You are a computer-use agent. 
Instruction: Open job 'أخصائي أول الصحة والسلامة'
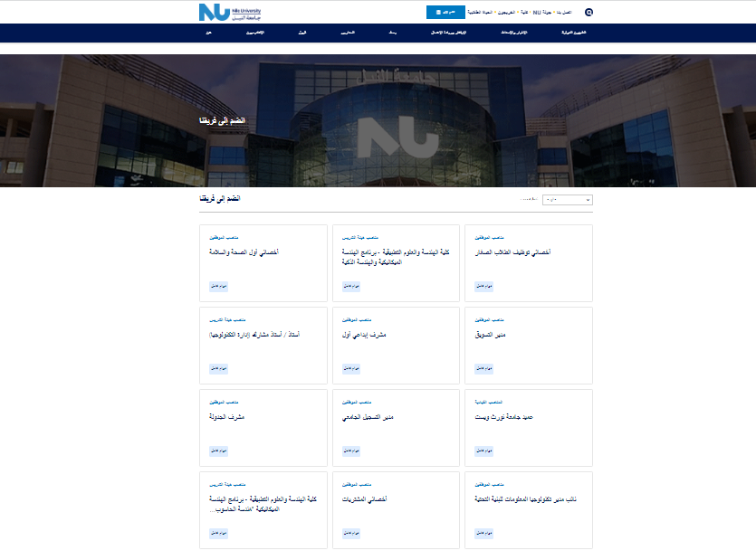(243, 252)
